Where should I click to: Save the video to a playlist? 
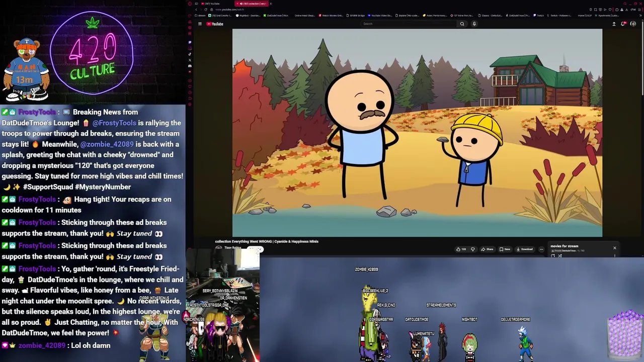click(x=505, y=249)
